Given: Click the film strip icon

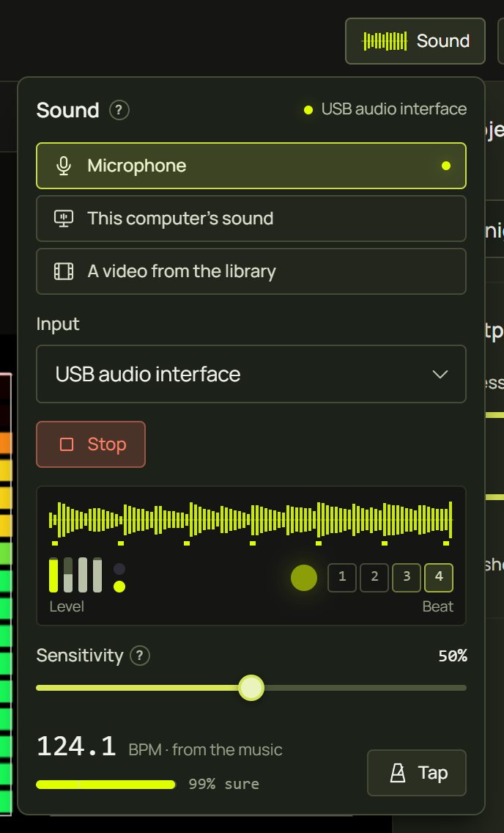Looking at the screenshot, I should point(64,271).
